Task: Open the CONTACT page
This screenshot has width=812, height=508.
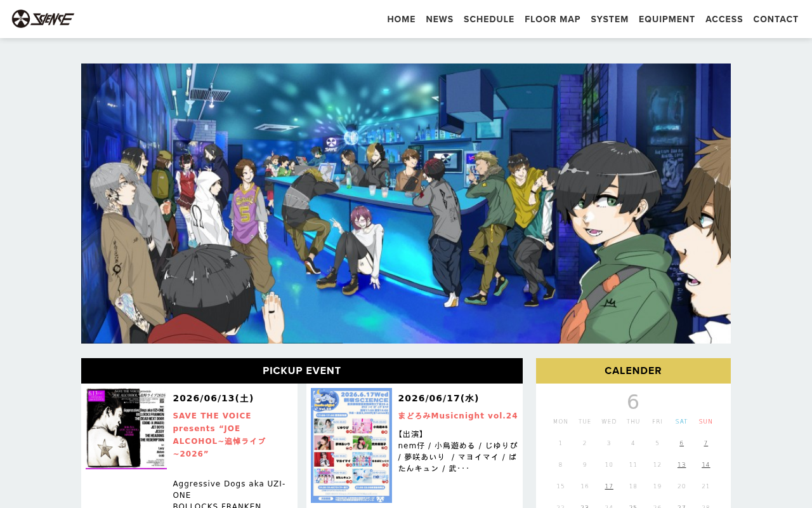Action: pyautogui.click(x=776, y=19)
